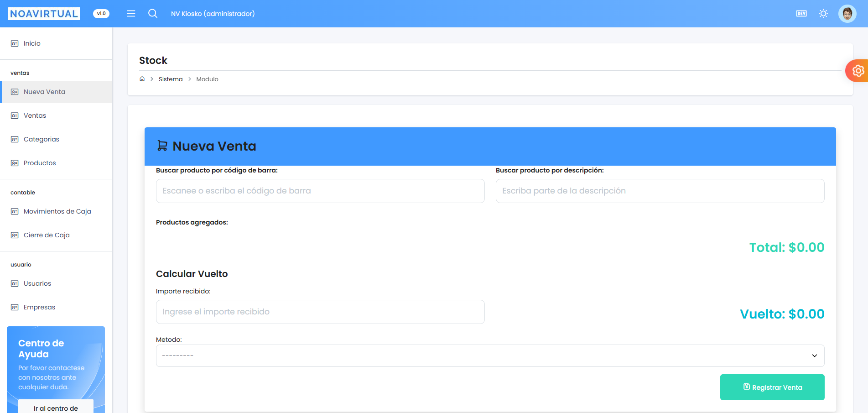
Task: Toggle the hamburger sidebar menu icon
Action: (131, 14)
